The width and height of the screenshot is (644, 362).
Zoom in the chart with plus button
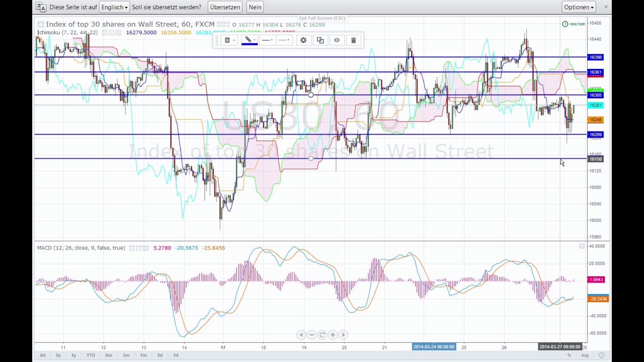(x=333, y=335)
